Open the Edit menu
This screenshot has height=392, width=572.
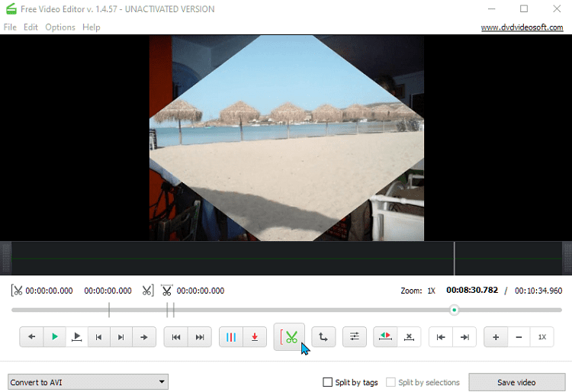tap(31, 27)
